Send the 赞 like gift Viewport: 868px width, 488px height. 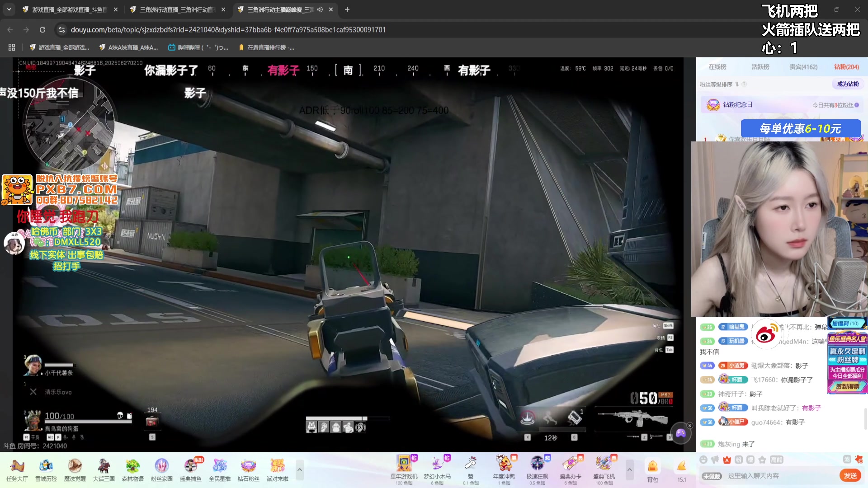(471, 470)
